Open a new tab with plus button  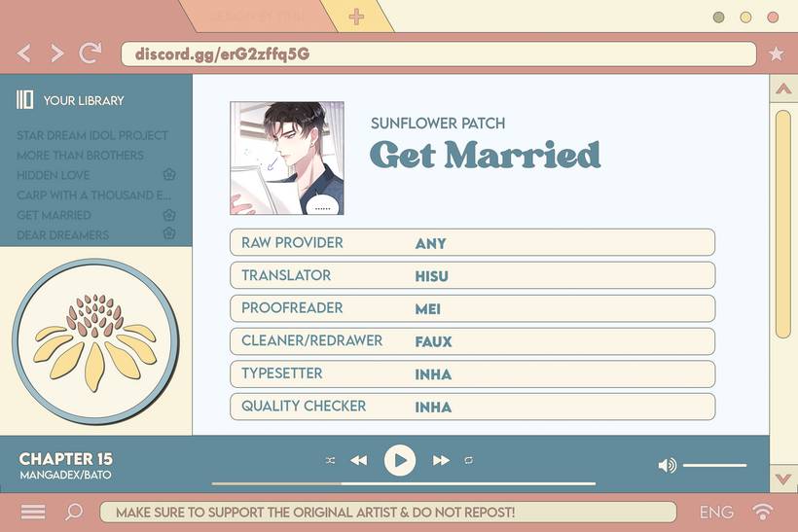click(356, 17)
